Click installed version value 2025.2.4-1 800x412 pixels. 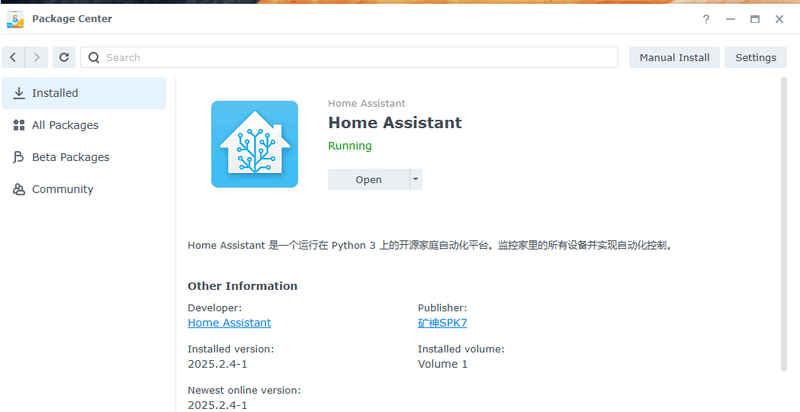point(217,364)
